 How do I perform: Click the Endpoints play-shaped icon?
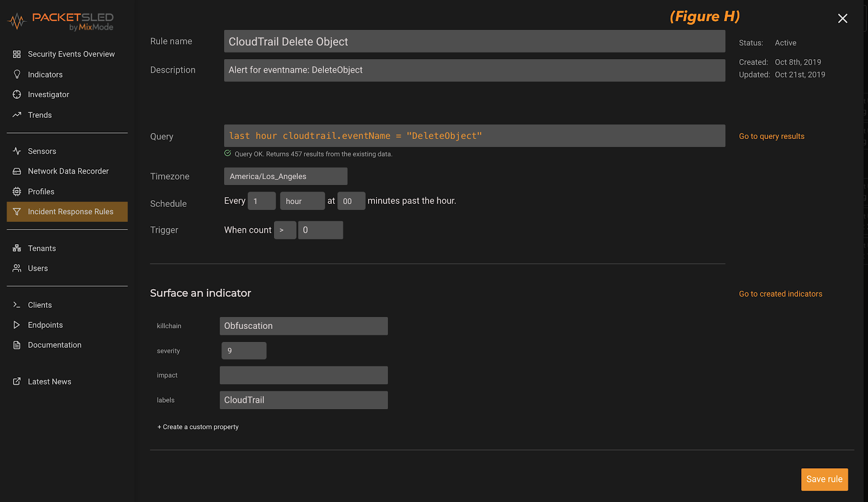click(x=17, y=325)
